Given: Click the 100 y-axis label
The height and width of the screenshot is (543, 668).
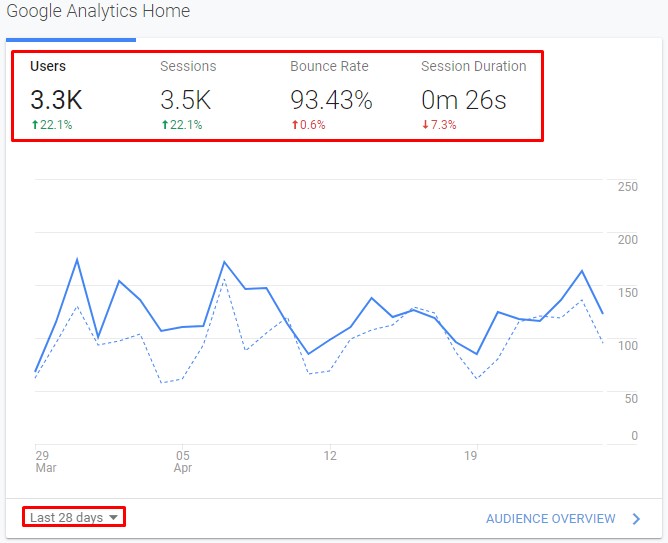Looking at the screenshot, I should [628, 345].
